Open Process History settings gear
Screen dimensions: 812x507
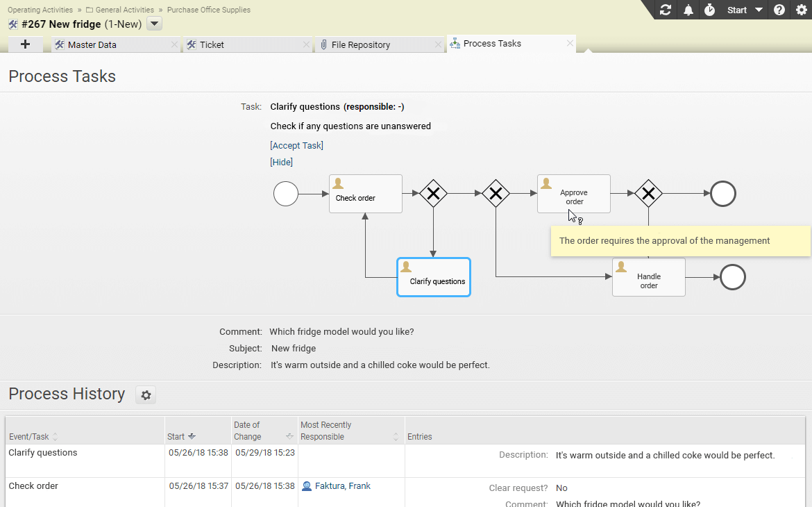(146, 395)
